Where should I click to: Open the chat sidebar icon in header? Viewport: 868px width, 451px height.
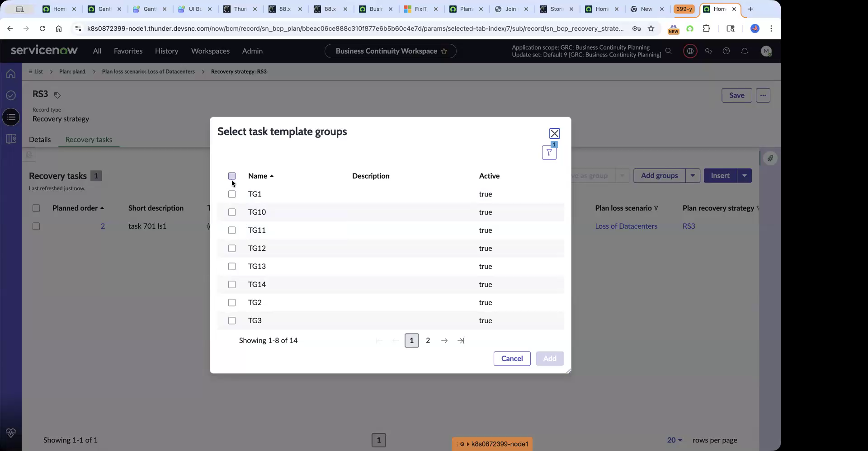tap(708, 51)
